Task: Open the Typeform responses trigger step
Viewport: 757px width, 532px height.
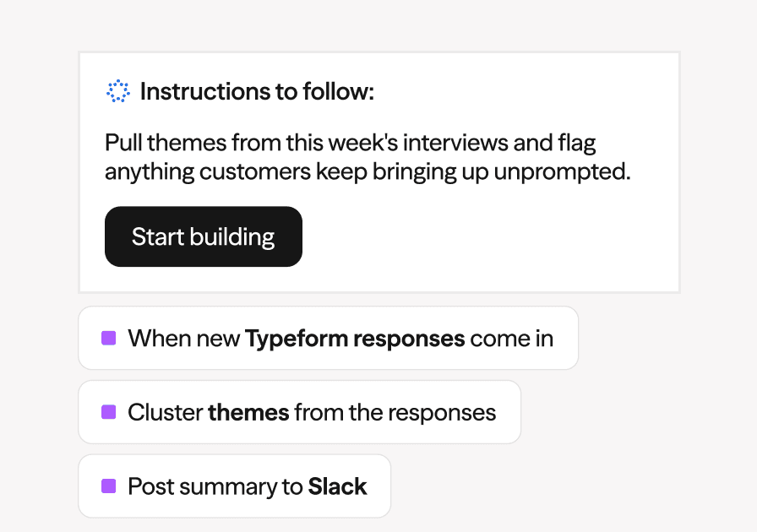Action: click(329, 338)
